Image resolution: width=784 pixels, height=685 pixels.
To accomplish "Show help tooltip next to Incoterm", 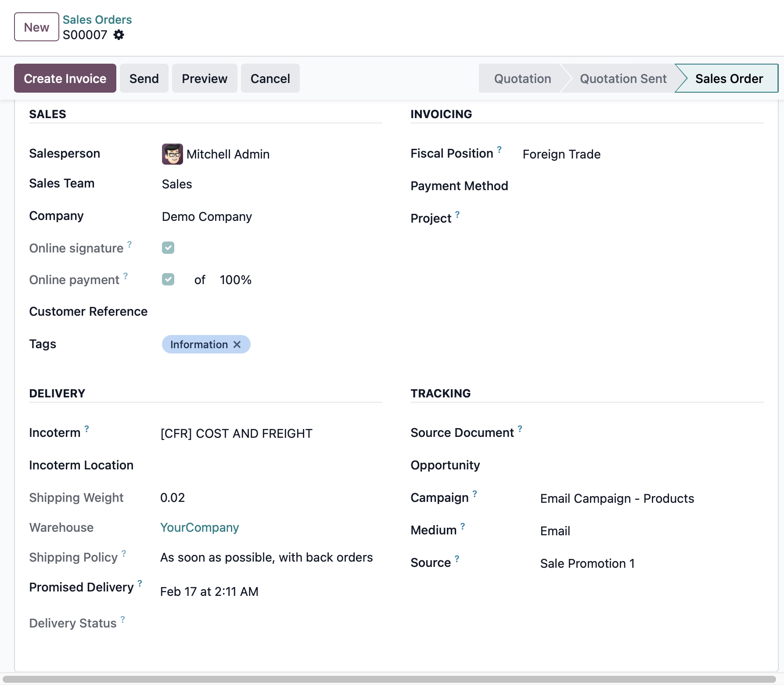I will tap(87, 429).
